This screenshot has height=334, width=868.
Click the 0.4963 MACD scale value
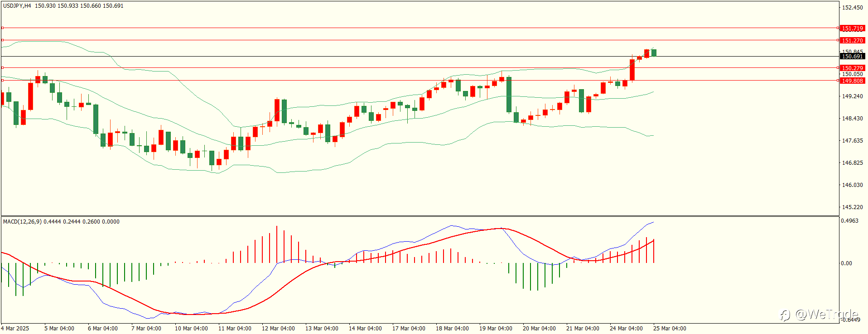point(849,221)
